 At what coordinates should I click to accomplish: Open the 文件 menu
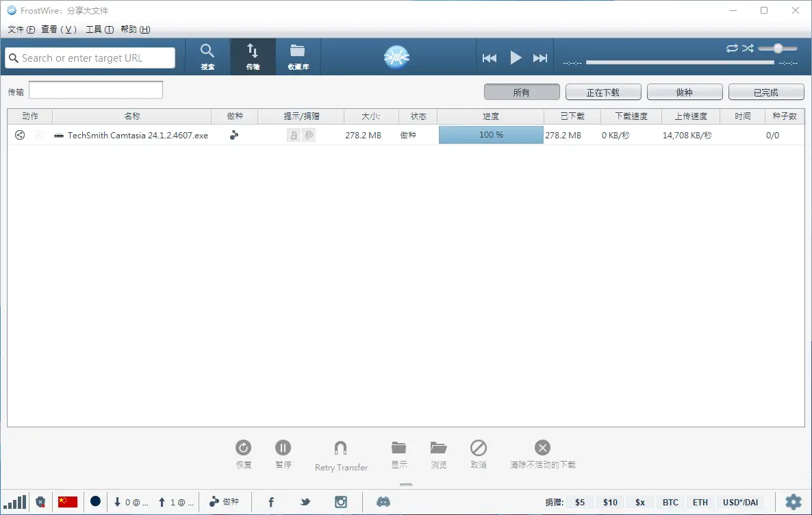(x=21, y=29)
